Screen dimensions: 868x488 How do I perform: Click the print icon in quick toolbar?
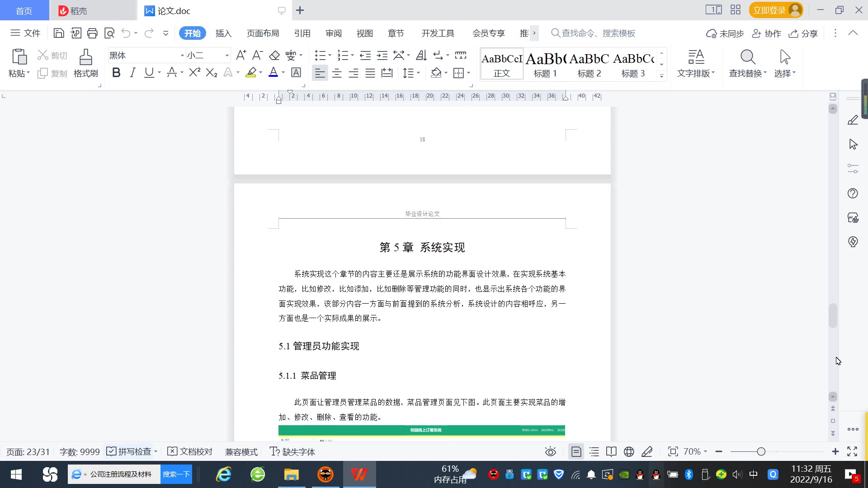tap(92, 33)
